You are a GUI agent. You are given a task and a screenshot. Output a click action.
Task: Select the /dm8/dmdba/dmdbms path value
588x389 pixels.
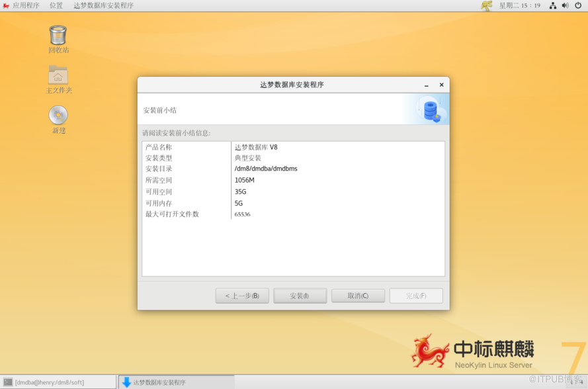[x=266, y=169]
